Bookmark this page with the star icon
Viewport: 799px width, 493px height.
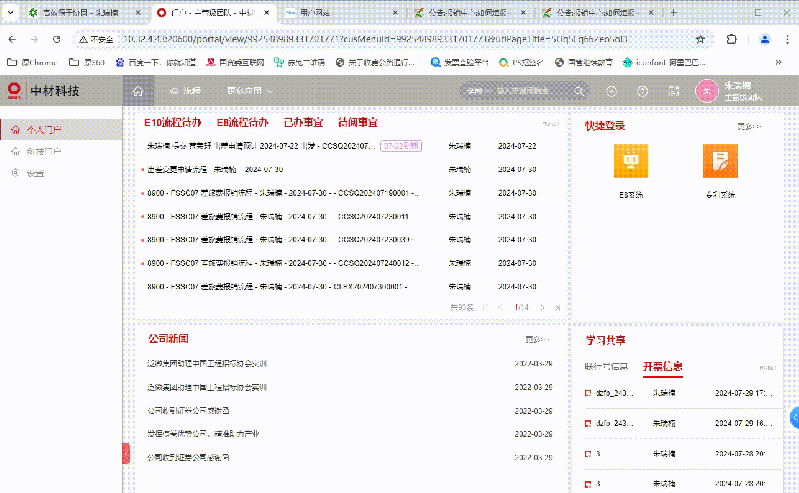(700, 39)
